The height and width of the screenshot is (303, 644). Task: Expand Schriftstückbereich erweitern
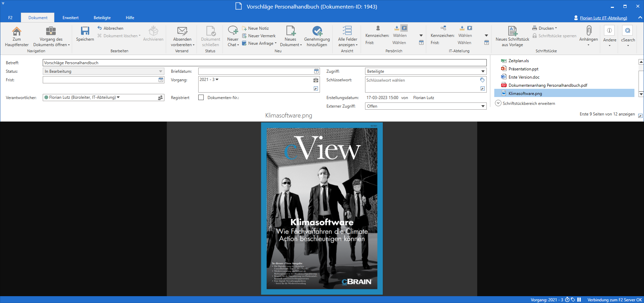pyautogui.click(x=525, y=103)
